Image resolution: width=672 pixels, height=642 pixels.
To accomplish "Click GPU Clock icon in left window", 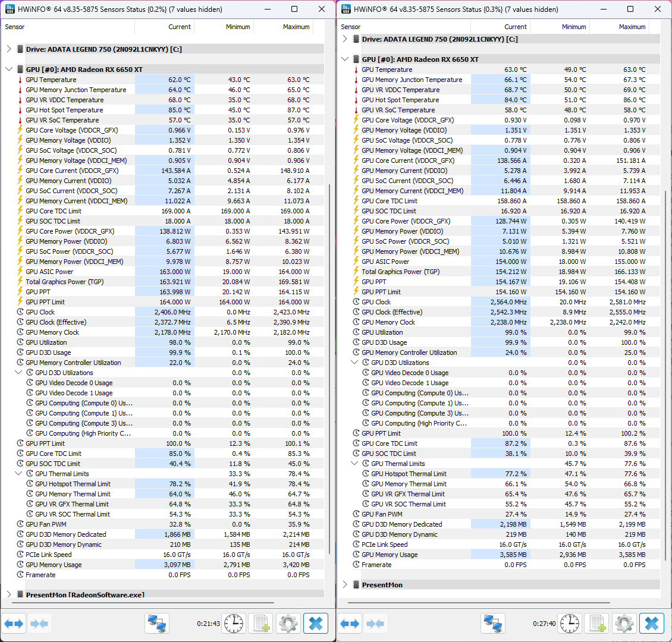I will [20, 312].
